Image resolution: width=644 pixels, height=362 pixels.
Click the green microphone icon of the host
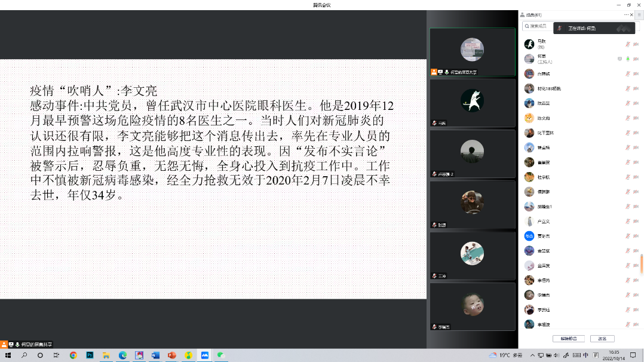627,59
